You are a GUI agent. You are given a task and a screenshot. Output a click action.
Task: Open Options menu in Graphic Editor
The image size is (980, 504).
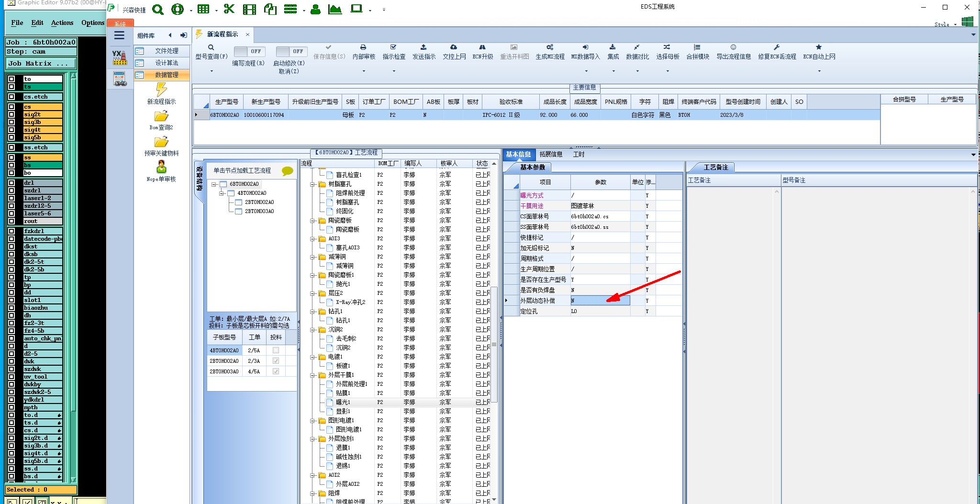pyautogui.click(x=93, y=22)
